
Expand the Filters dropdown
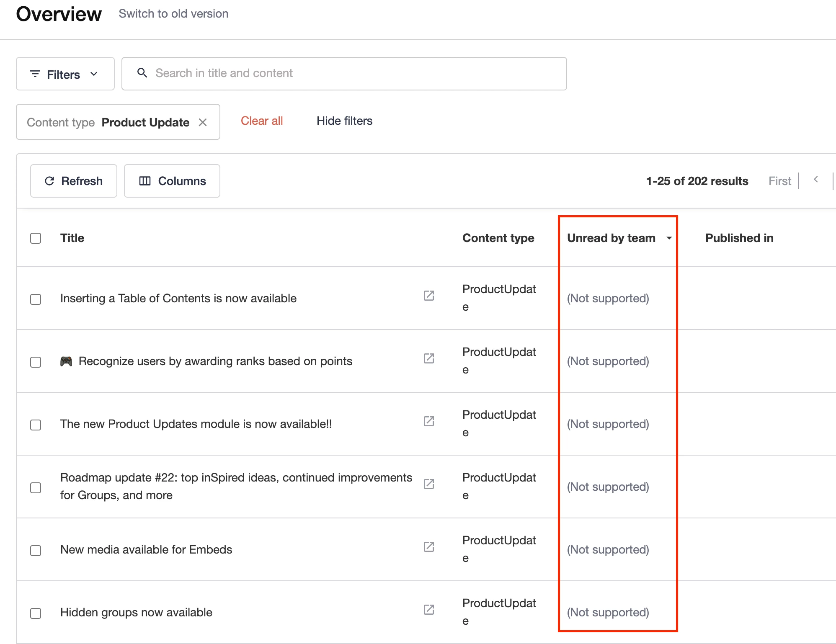[x=94, y=74]
